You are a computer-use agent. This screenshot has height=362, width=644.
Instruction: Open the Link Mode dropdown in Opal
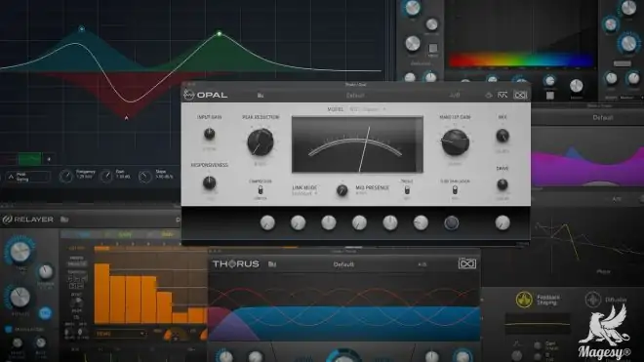[304, 193]
